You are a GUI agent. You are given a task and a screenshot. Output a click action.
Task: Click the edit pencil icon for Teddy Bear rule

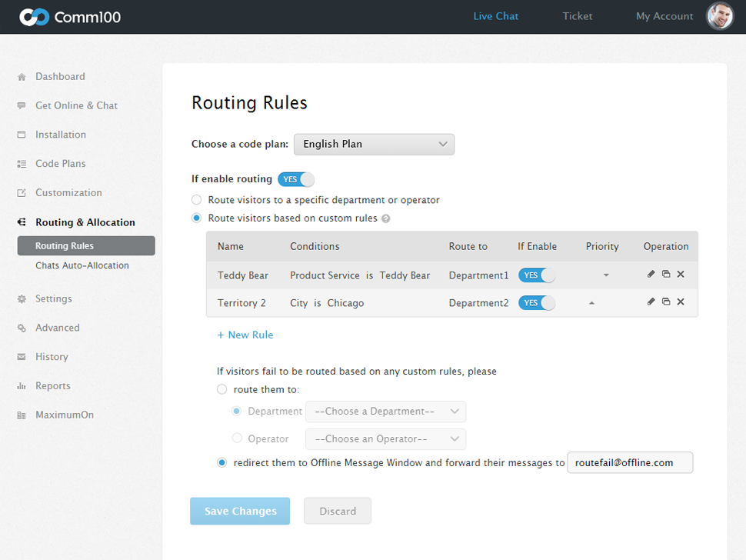pos(651,274)
